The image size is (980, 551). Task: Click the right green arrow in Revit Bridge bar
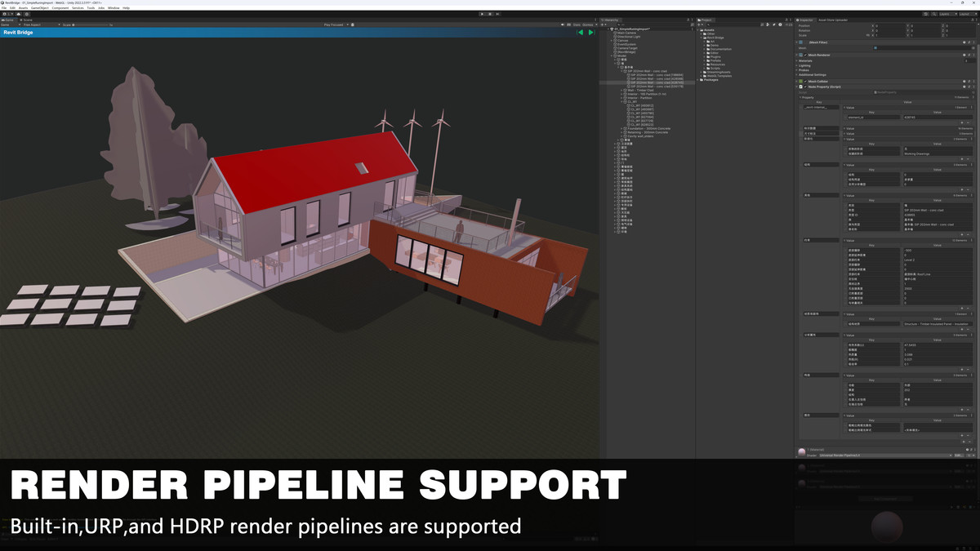click(x=590, y=33)
